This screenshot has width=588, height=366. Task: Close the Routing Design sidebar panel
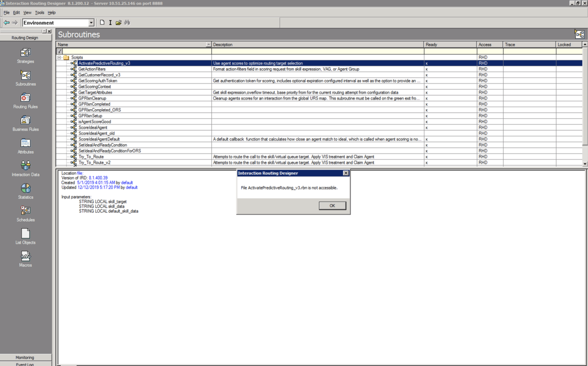pyautogui.click(x=49, y=31)
